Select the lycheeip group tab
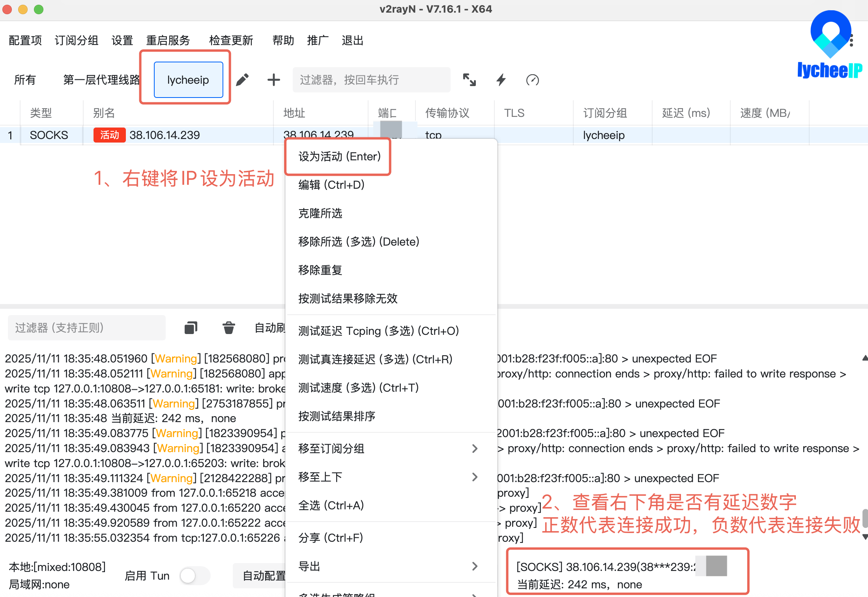The image size is (868, 597). click(188, 80)
